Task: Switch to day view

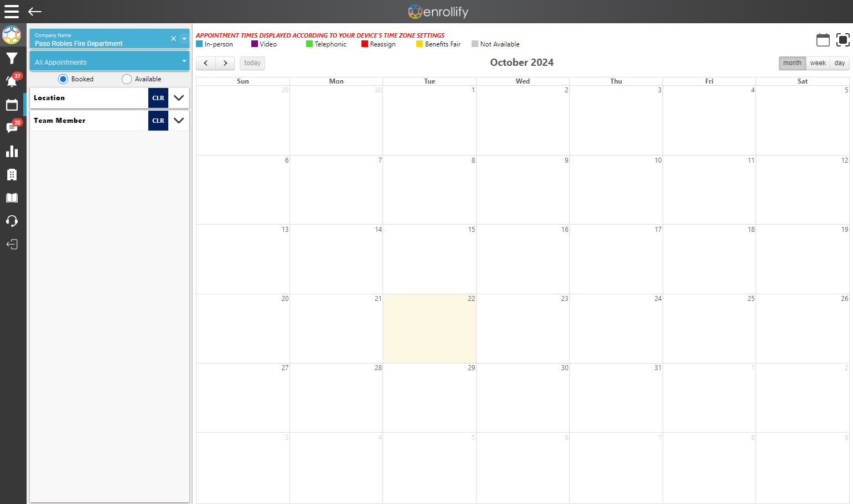Action: click(x=840, y=63)
